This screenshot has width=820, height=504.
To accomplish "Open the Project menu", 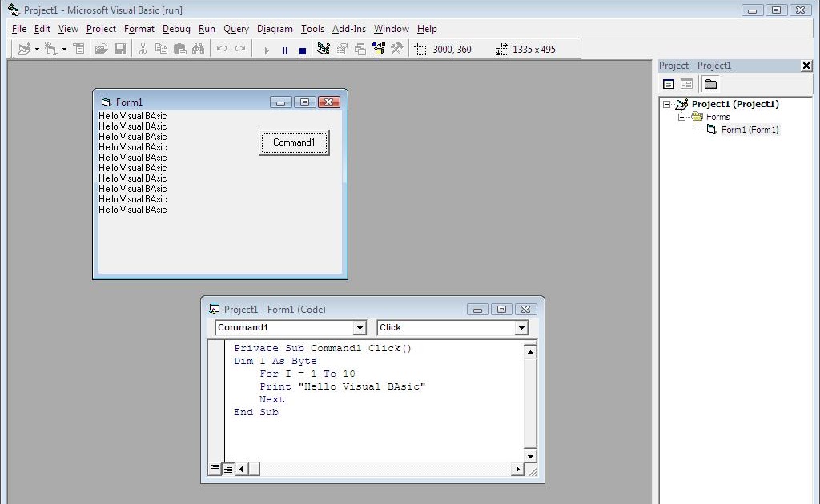I will point(101,29).
